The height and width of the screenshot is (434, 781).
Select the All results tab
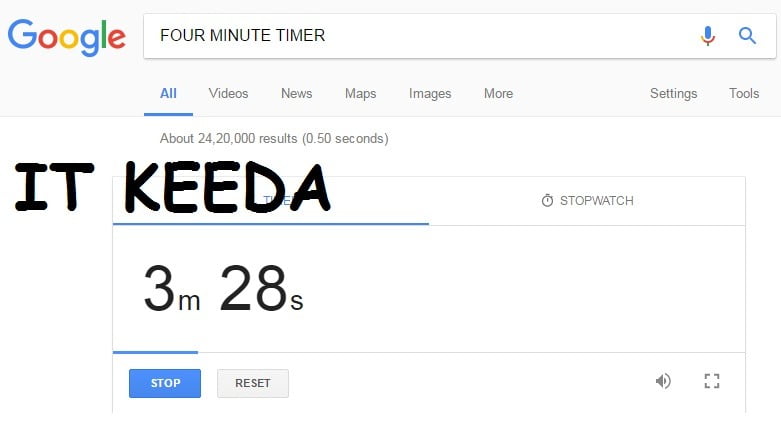tap(168, 94)
